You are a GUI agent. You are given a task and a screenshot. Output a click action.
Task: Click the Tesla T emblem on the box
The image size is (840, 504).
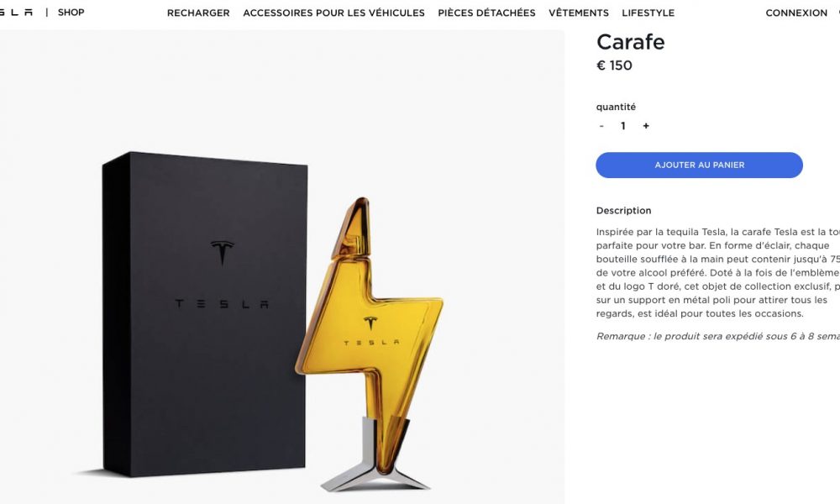click(x=222, y=252)
